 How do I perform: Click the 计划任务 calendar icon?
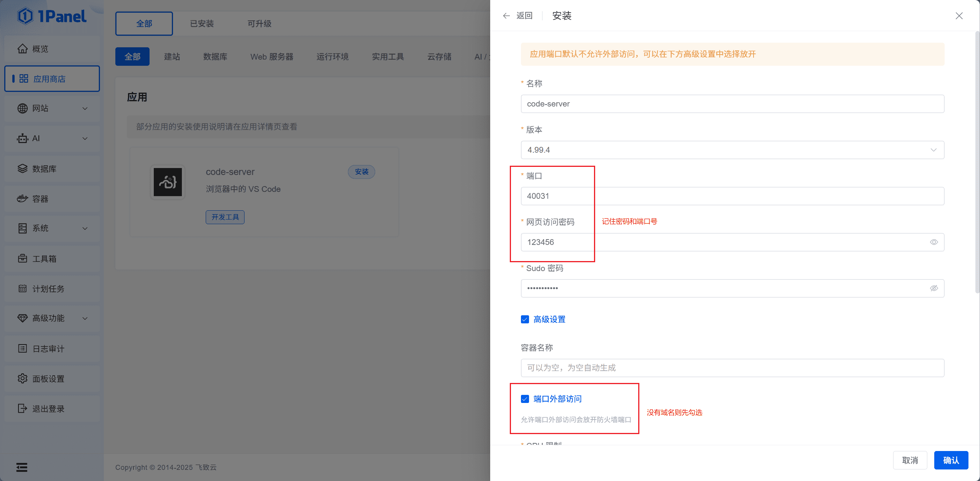23,288
